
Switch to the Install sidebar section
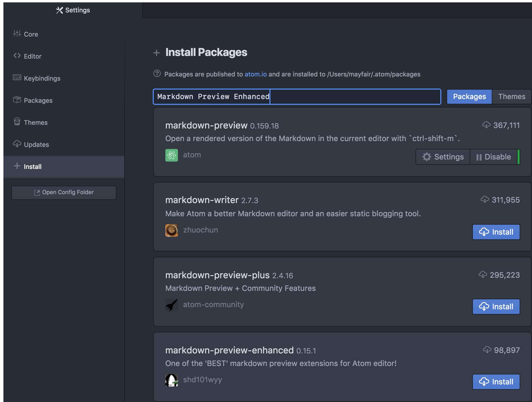pyautogui.click(x=33, y=166)
